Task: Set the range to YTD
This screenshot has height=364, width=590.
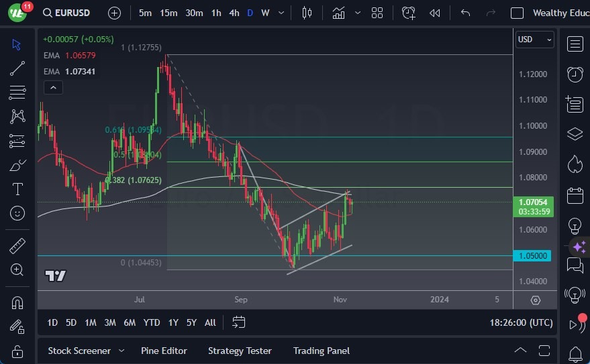Action: 152,322
